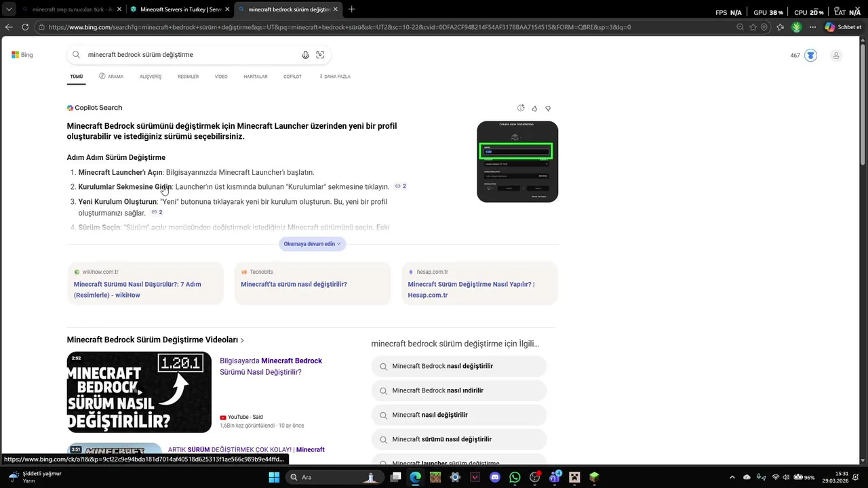Open Tecnobits Minecraft'ta sürüm nasıl değiştirilir link

click(294, 285)
